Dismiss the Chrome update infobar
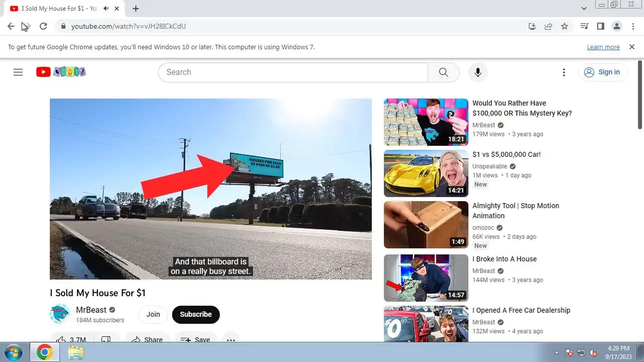This screenshot has height=362, width=644. point(632,47)
